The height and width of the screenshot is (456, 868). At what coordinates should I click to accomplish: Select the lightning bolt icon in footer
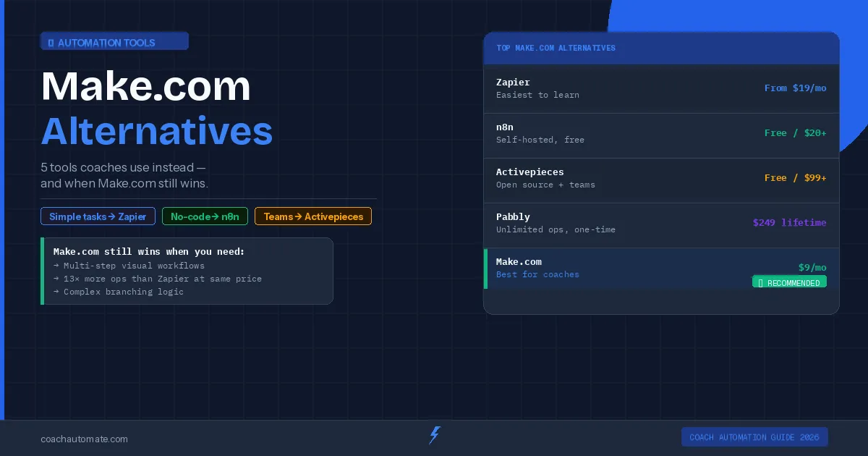click(434, 435)
